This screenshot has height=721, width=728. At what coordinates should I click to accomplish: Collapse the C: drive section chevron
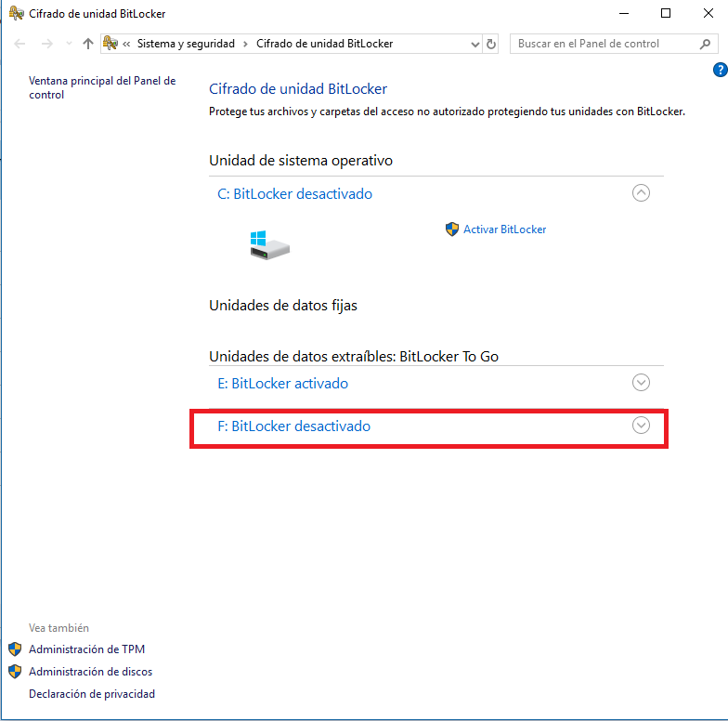point(641,193)
